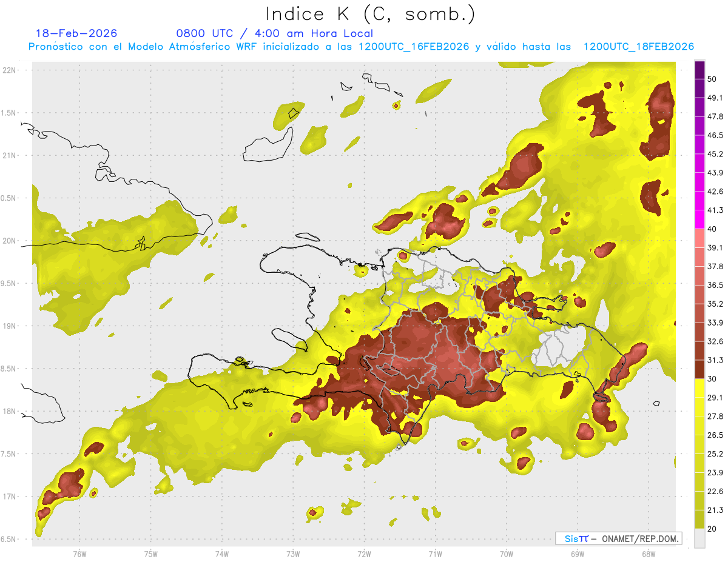Click the colorbar label "29.1"
Image resolution: width=728 pixels, height=562 pixels.
pyautogui.click(x=715, y=398)
